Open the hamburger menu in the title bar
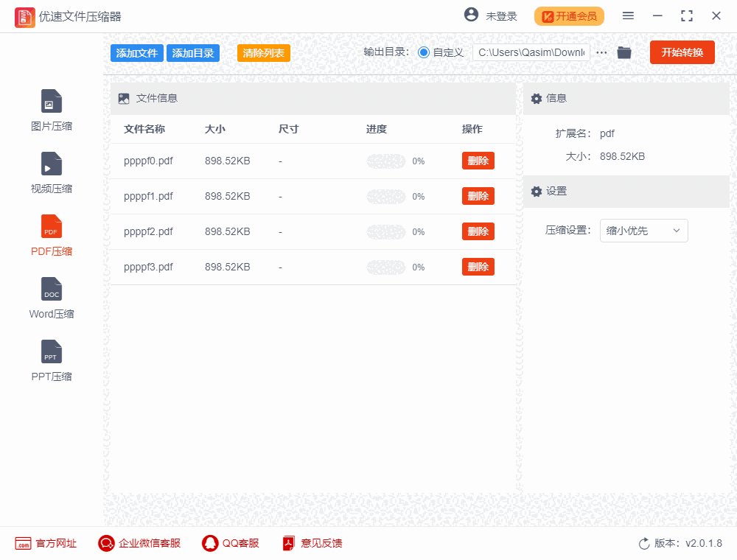Viewport: 737px width, 560px height. pyautogui.click(x=628, y=15)
